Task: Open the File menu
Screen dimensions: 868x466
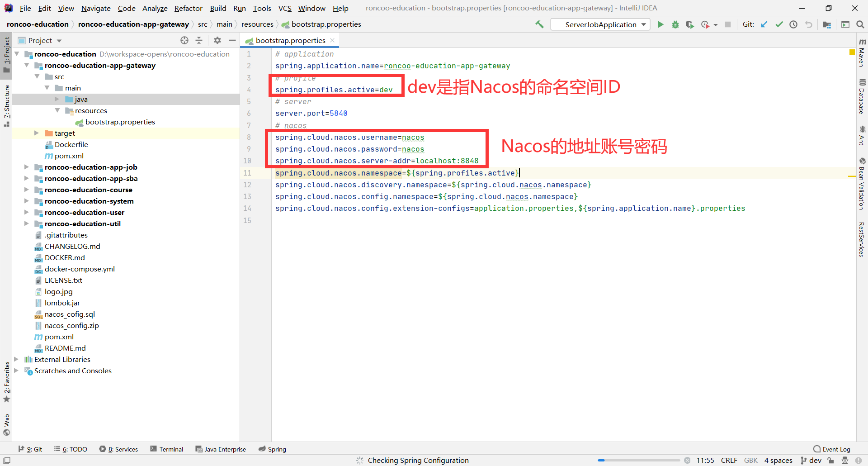Action: pos(25,8)
